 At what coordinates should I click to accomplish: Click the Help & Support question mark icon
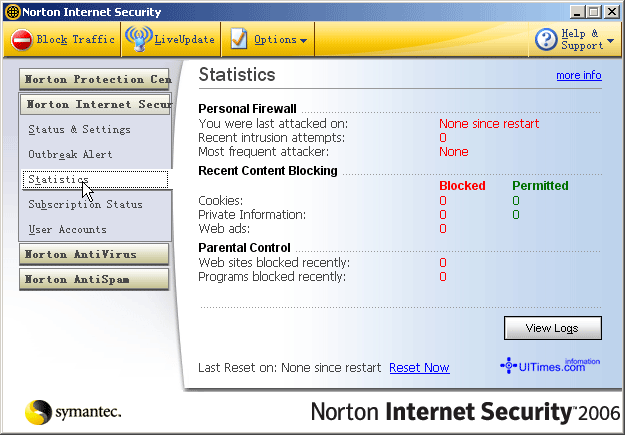pos(546,39)
